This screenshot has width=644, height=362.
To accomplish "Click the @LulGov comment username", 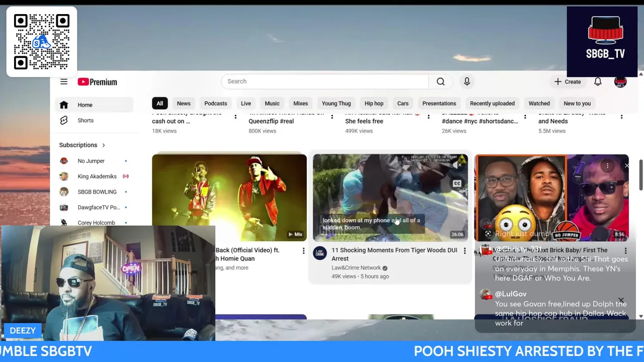I will point(510,294).
